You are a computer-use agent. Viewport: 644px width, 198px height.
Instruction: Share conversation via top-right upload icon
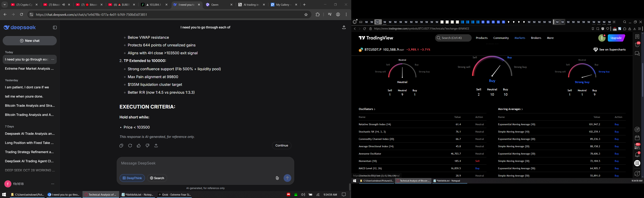point(344,27)
